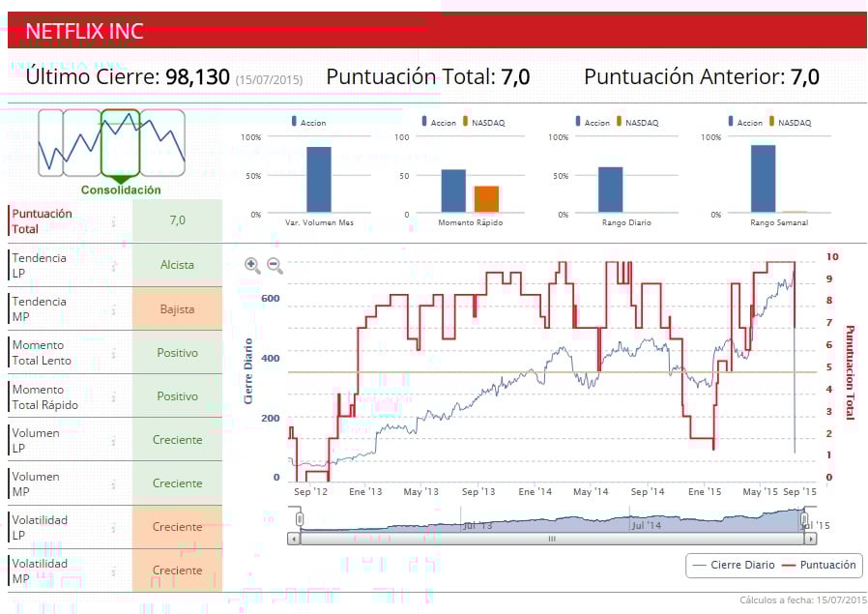
Task: Click the right arrow of timeline scrollbar
Action: 810,539
